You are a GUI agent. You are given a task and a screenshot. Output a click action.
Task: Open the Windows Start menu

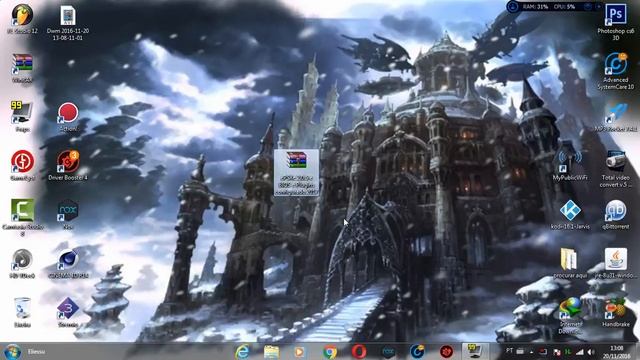[x=12, y=351]
